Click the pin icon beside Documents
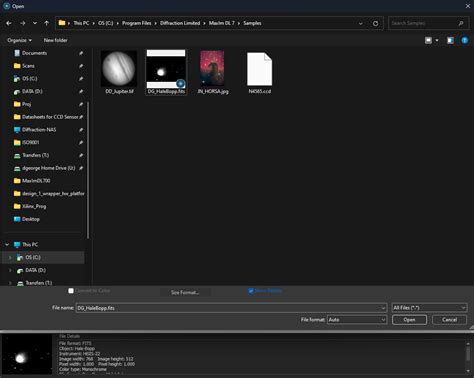 coord(81,53)
